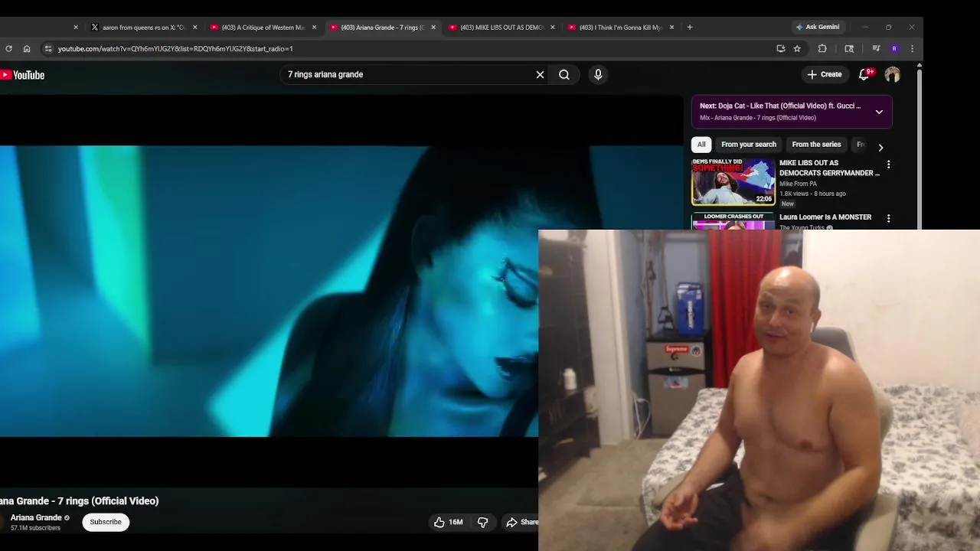Screen dimensions: 980x551
Task: Click the YouTube logo to go home
Action: coord(23,75)
